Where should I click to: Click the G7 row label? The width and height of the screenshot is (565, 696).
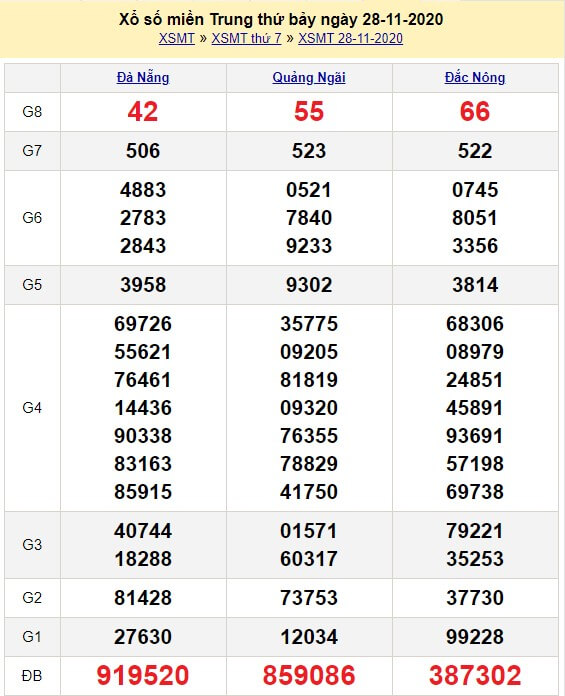point(32,151)
